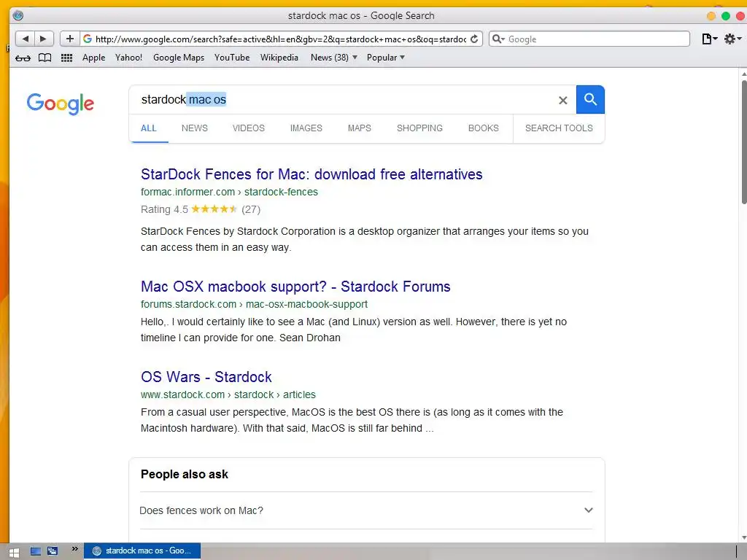
Task: Expand the News (38) bookmarks dropdown
Action: [x=333, y=58]
